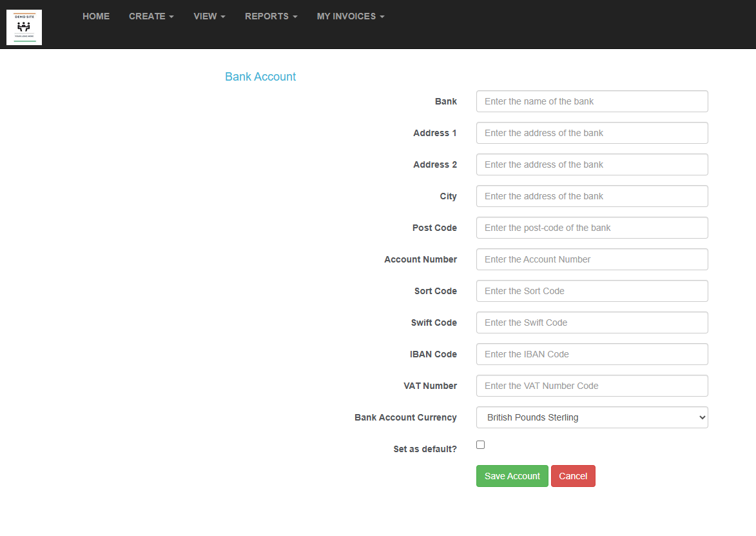Open the Reports menu

coord(271,16)
